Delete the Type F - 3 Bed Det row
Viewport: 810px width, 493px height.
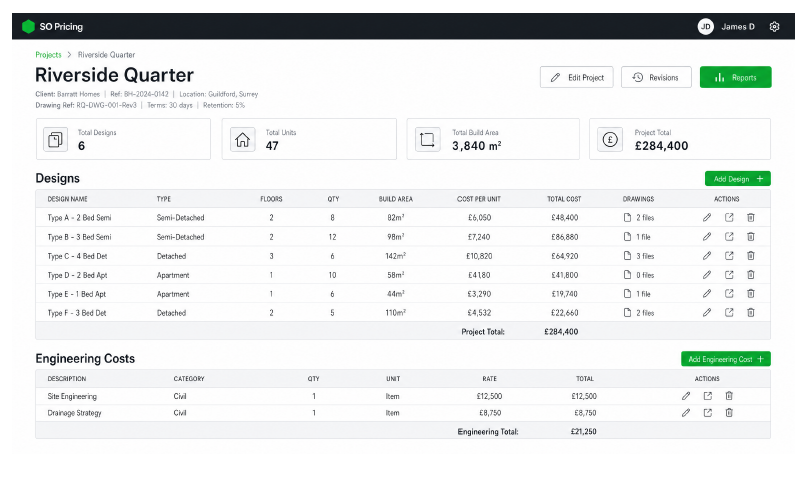pyautogui.click(x=751, y=313)
